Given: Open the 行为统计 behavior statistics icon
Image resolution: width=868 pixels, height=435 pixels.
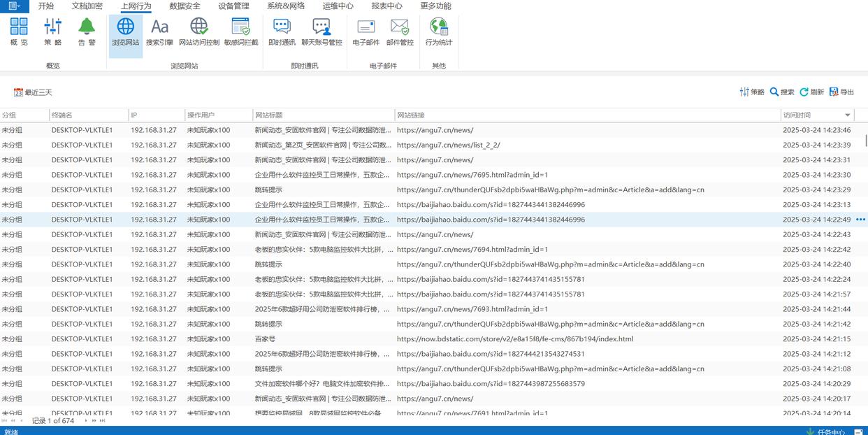Looking at the screenshot, I should click(438, 32).
